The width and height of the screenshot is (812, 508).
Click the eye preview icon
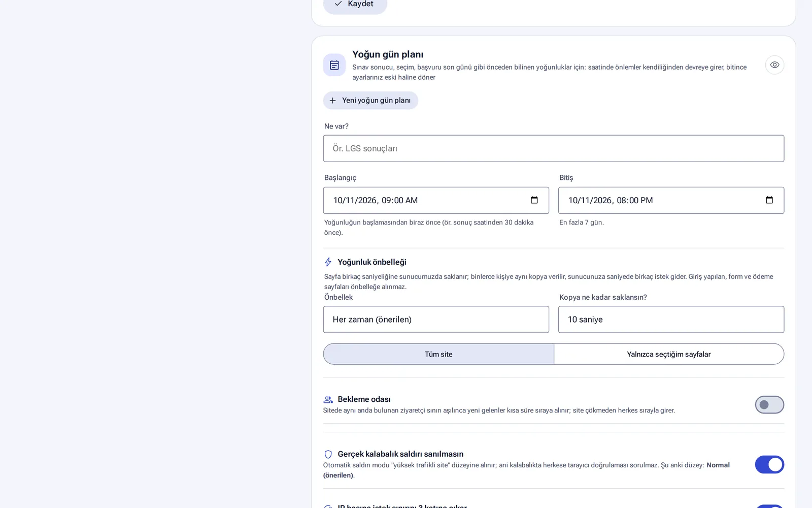coord(774,65)
